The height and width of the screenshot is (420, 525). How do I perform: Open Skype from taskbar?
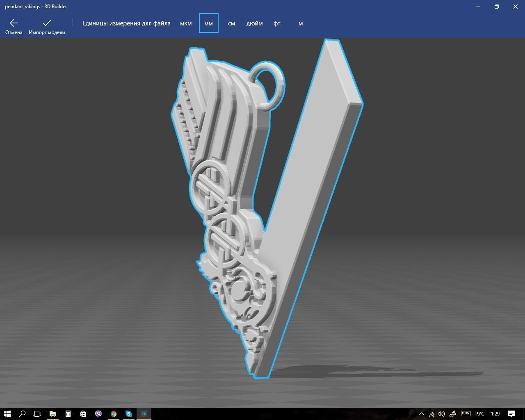click(x=129, y=413)
